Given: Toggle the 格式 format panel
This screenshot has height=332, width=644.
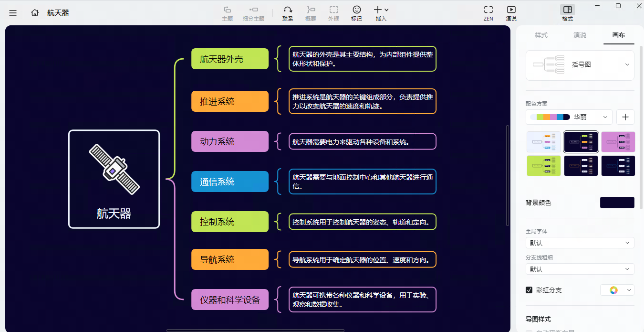Looking at the screenshot, I should click(x=567, y=13).
